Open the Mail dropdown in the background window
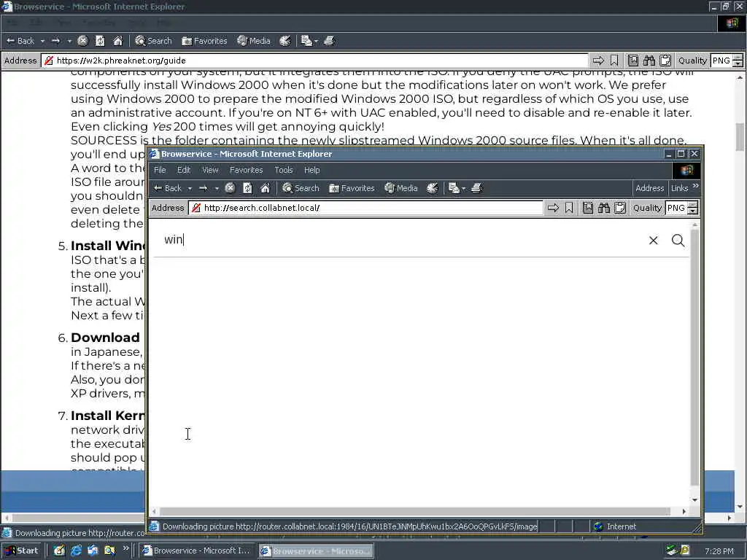 click(x=316, y=42)
